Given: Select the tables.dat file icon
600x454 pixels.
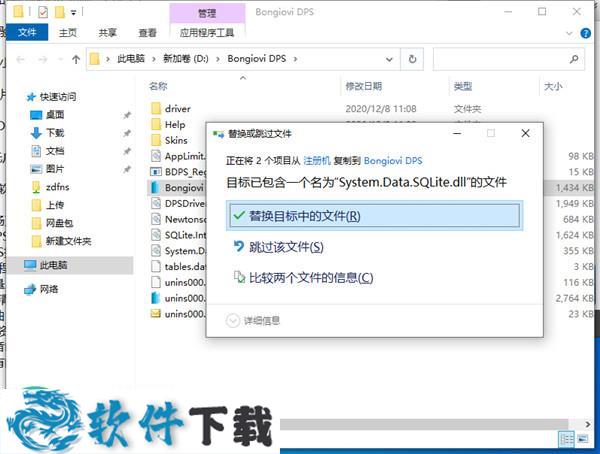Looking at the screenshot, I should click(156, 266).
